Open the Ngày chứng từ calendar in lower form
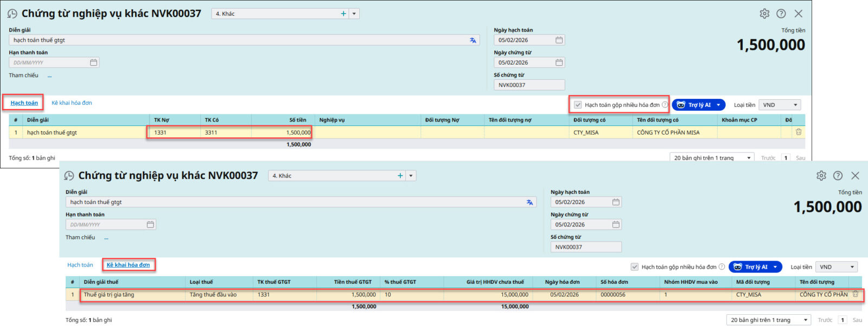 point(616,225)
